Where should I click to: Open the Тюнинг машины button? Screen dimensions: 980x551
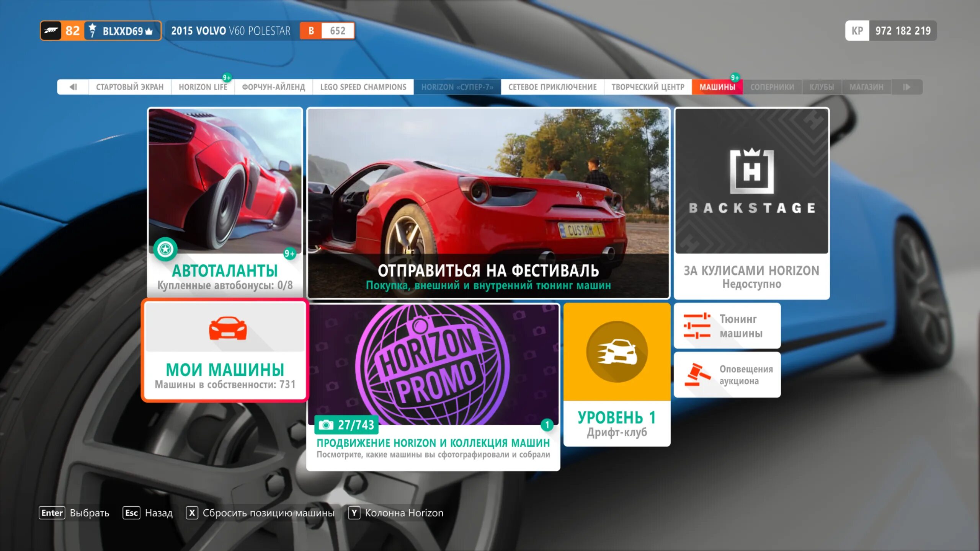coord(727,326)
